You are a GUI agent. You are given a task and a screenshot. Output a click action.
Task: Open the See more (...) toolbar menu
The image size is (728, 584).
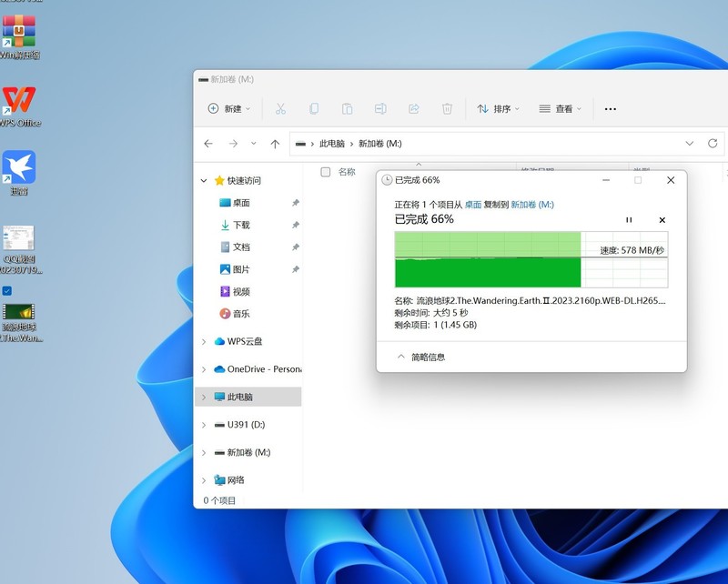click(x=610, y=108)
